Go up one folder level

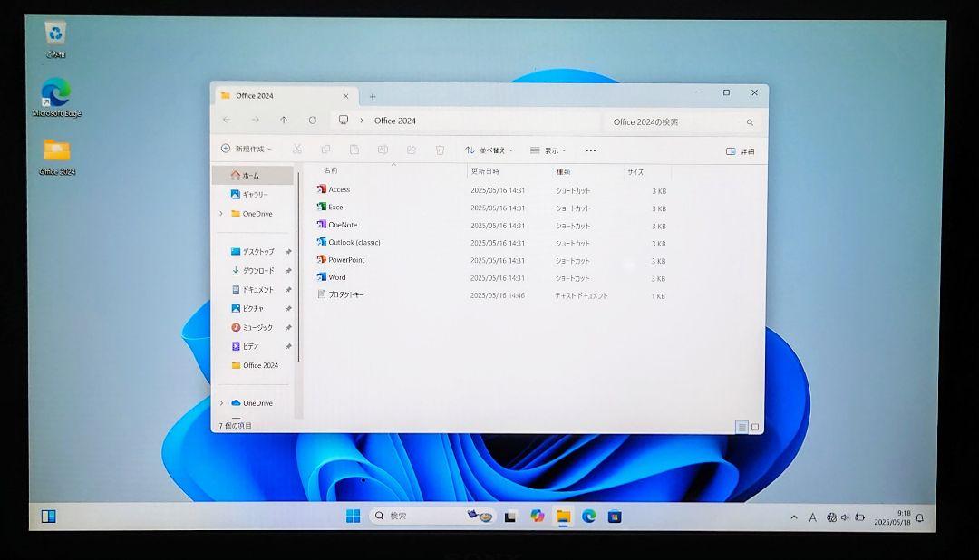[x=284, y=120]
